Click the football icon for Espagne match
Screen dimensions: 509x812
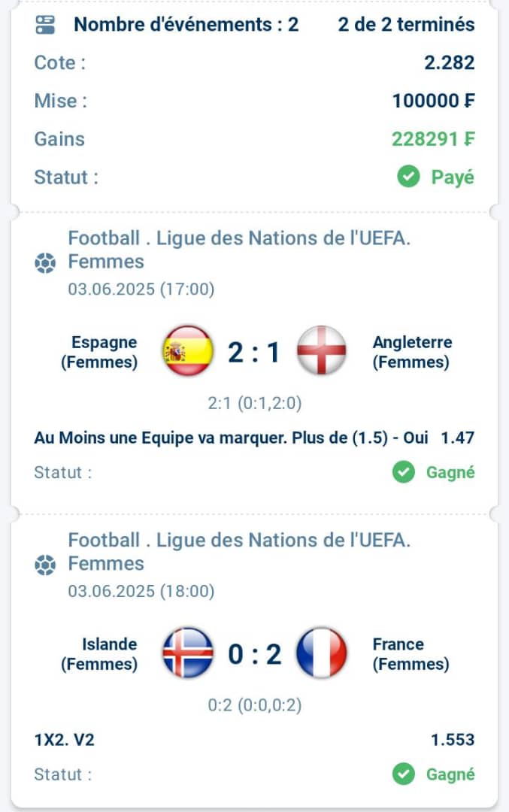45,262
